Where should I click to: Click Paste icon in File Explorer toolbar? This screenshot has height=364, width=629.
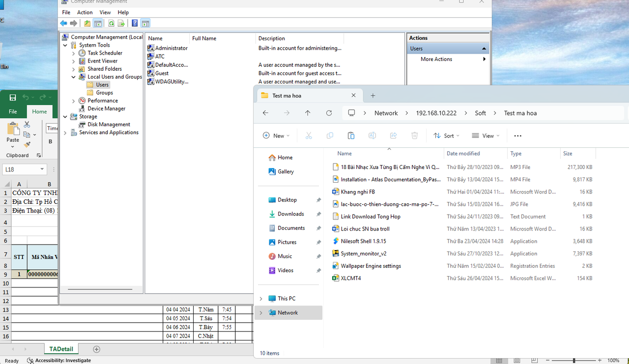tap(351, 136)
